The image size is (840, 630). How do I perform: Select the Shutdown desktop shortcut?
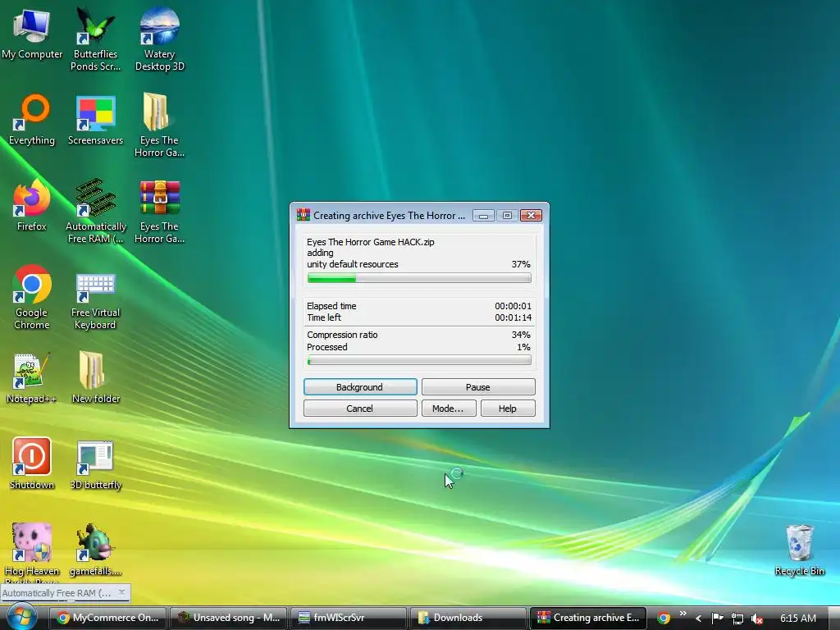(32, 464)
